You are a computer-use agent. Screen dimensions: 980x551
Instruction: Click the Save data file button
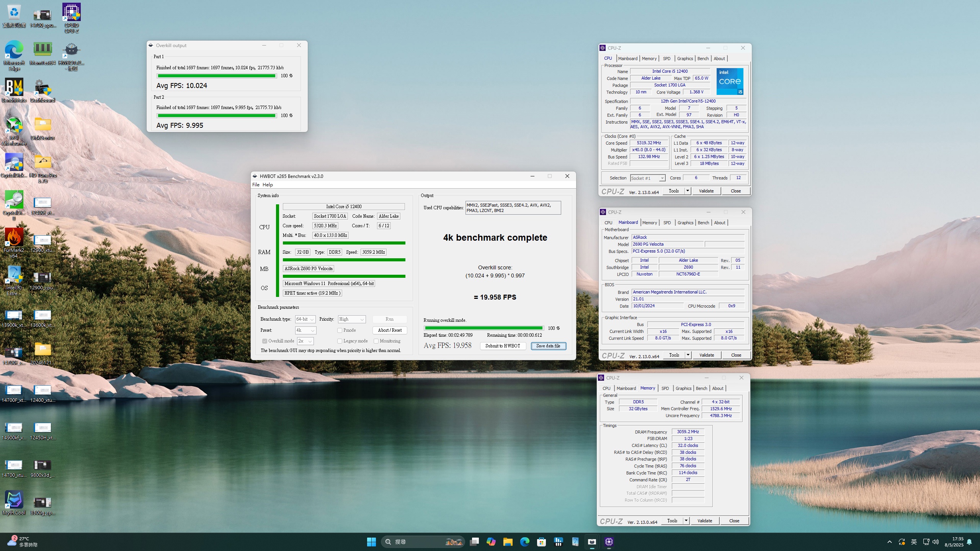(x=548, y=346)
